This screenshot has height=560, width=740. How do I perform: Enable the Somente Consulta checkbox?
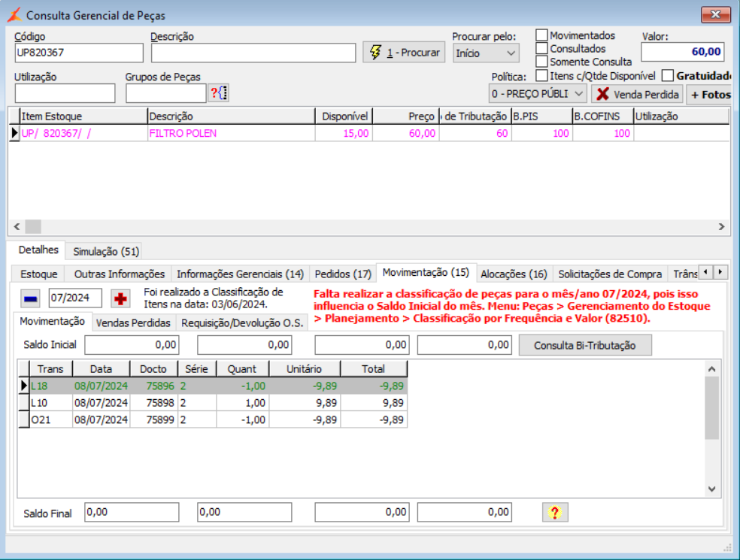click(541, 62)
